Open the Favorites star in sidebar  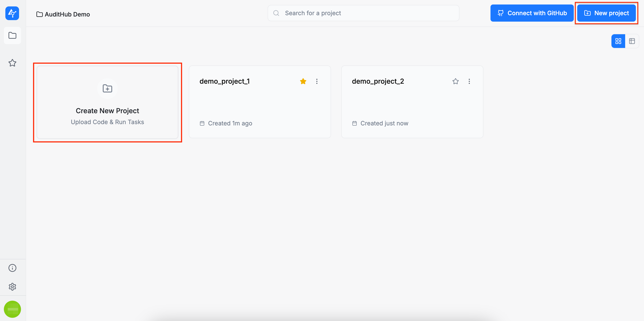(x=12, y=63)
